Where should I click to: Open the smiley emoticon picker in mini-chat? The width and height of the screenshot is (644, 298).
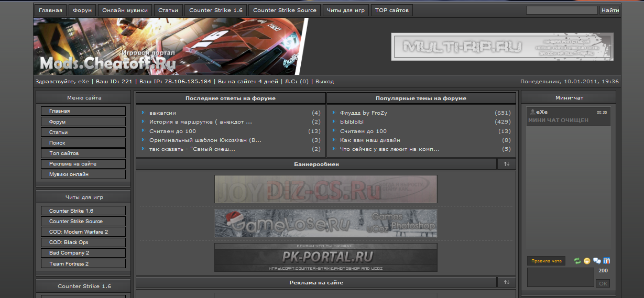click(587, 261)
